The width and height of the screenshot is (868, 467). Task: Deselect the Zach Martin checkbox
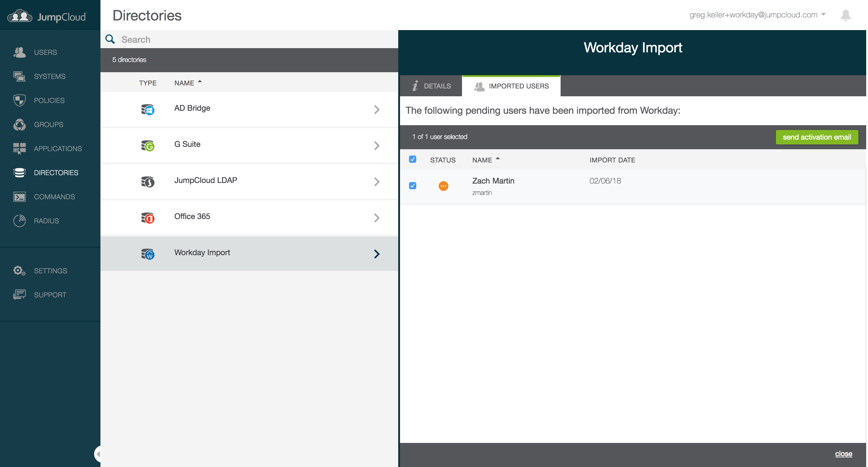(x=412, y=185)
